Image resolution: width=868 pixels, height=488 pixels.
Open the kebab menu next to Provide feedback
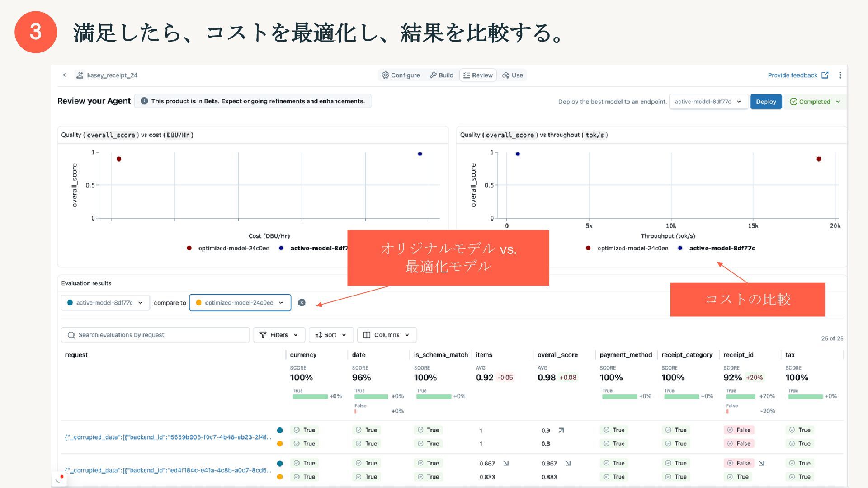pos(840,75)
